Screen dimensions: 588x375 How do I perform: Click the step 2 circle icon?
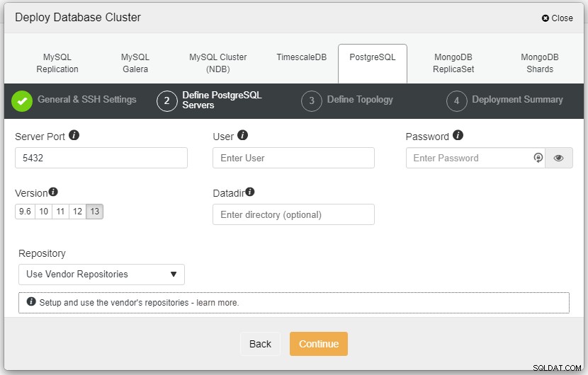pyautogui.click(x=167, y=101)
